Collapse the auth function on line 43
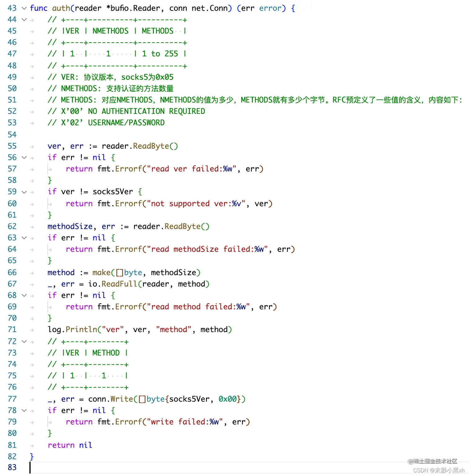The image size is (469, 476). point(24,8)
